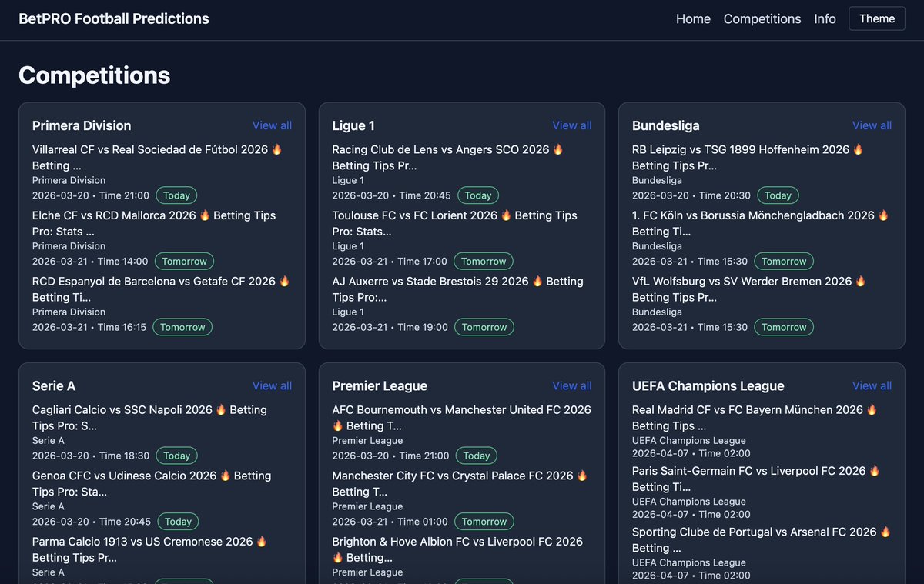Screen dimensions: 924x584
Task: Click Tomorrow badge on Manchester City match
Action: tap(484, 522)
